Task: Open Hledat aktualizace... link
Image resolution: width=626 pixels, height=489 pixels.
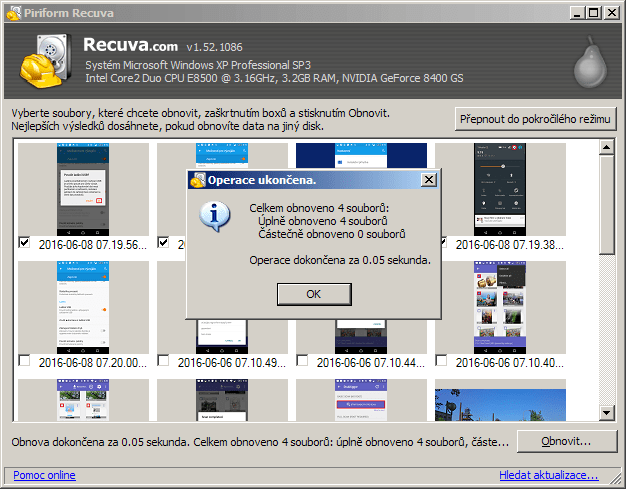Action: [x=549, y=475]
